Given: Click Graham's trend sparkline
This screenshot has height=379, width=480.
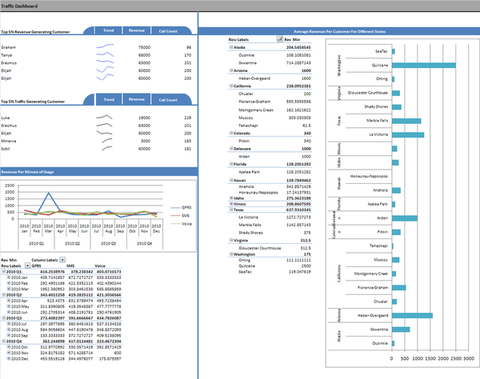Looking at the screenshot, I should point(105,46).
